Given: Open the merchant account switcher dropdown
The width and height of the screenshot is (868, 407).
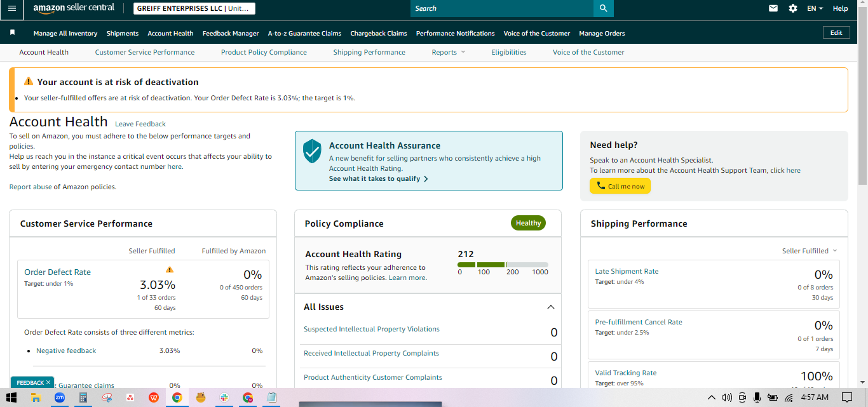Looking at the screenshot, I should (194, 8).
